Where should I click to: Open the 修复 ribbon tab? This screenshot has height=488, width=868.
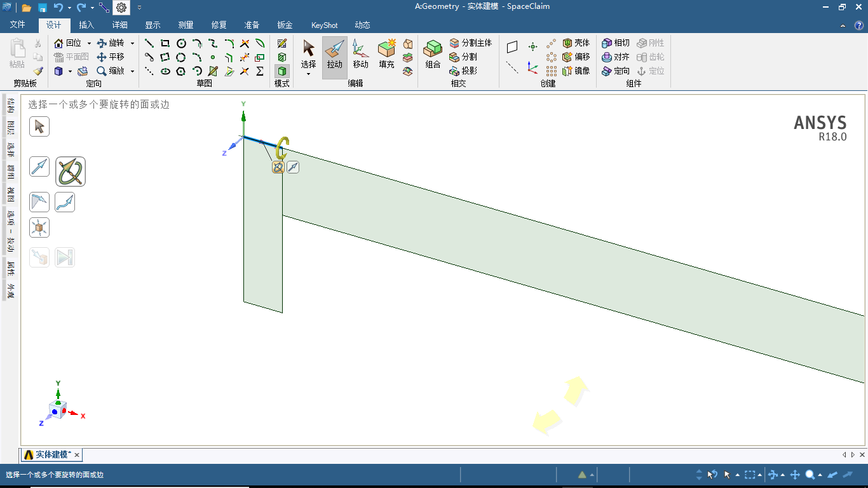pos(219,25)
